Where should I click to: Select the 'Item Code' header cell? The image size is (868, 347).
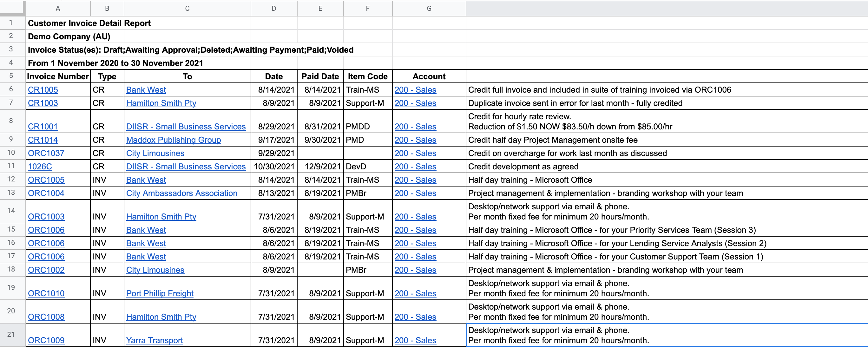coord(368,76)
